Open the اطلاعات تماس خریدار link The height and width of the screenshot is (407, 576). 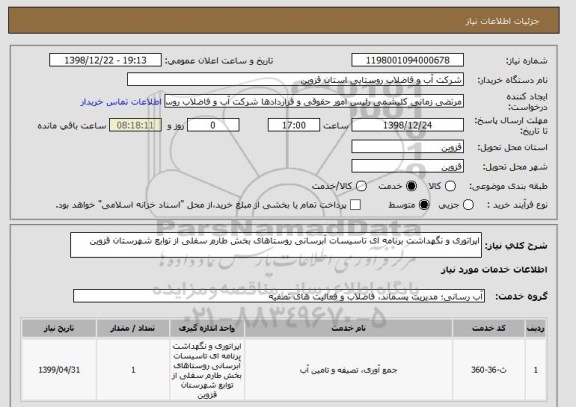click(121, 102)
